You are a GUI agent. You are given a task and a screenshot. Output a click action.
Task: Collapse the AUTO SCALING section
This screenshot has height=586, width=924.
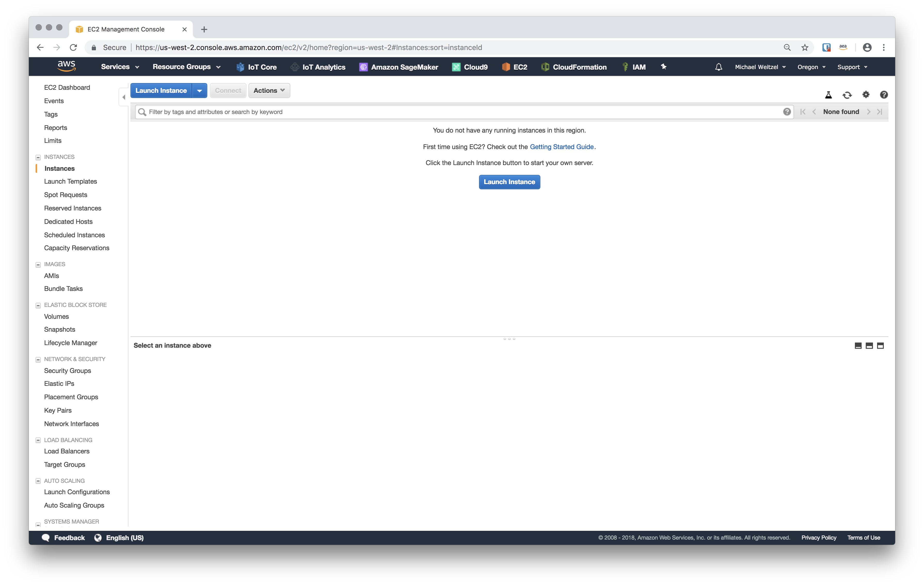[x=38, y=481]
